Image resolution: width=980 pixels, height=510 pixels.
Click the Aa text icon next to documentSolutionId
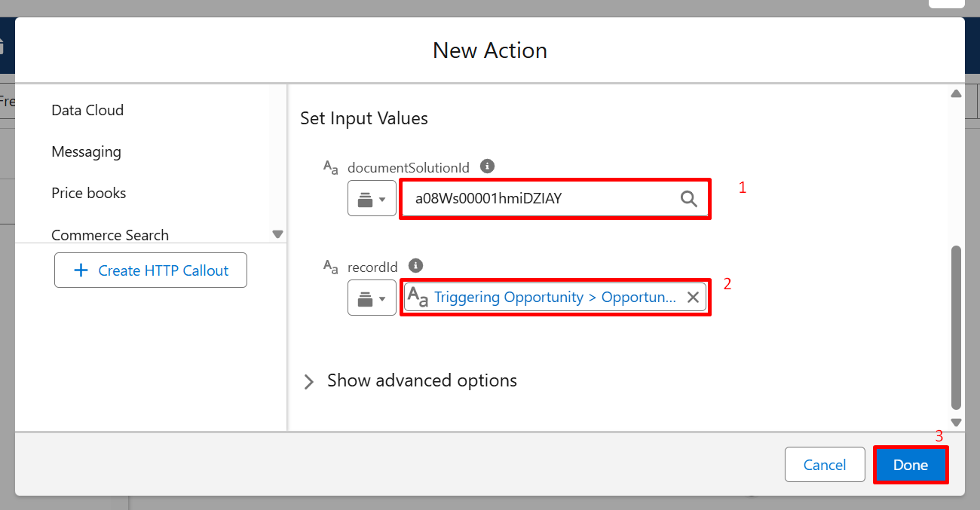pos(331,167)
